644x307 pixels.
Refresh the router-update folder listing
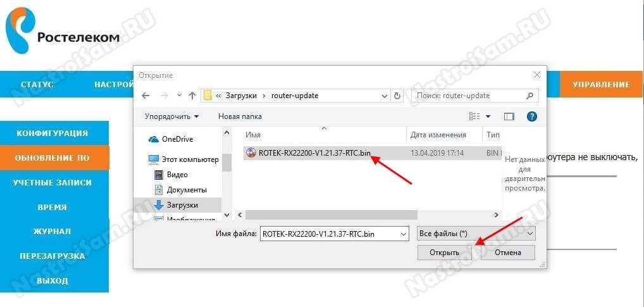pos(397,96)
